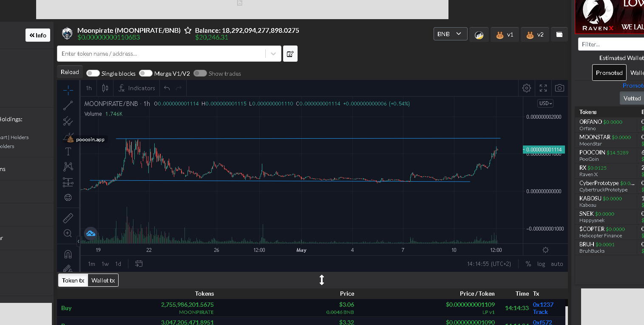Click the token name or address field
The height and width of the screenshot is (325, 644).
(x=162, y=54)
